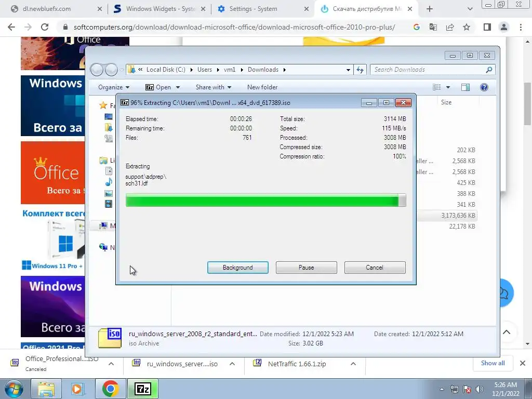Click the Search Downloads field
The image size is (532, 399).
click(x=433, y=70)
